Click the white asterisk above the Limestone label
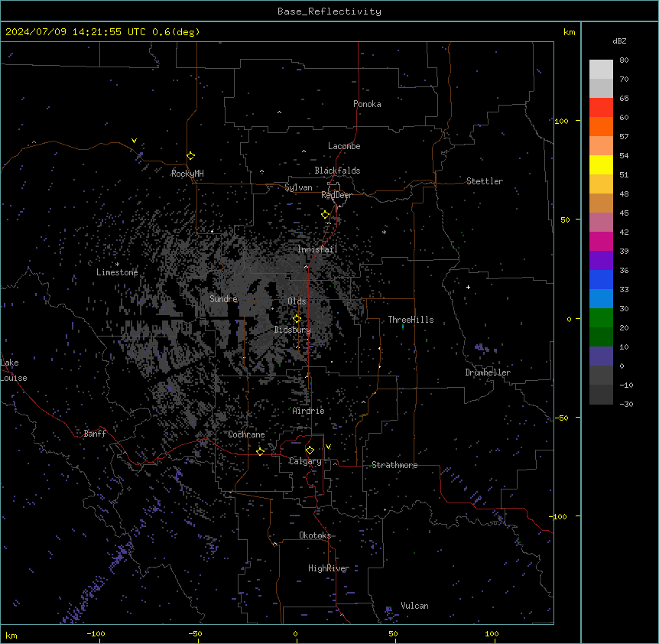The width and height of the screenshot is (659, 644). [117, 265]
